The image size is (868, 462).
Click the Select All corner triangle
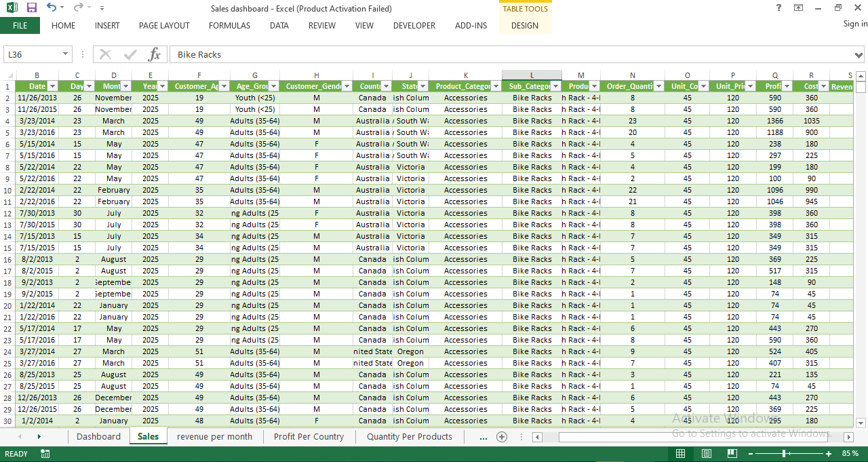(8, 75)
